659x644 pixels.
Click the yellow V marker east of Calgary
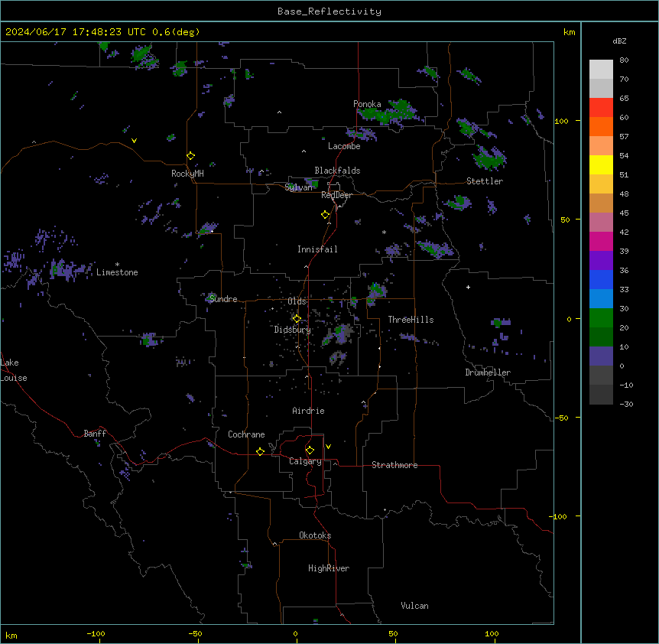click(328, 447)
